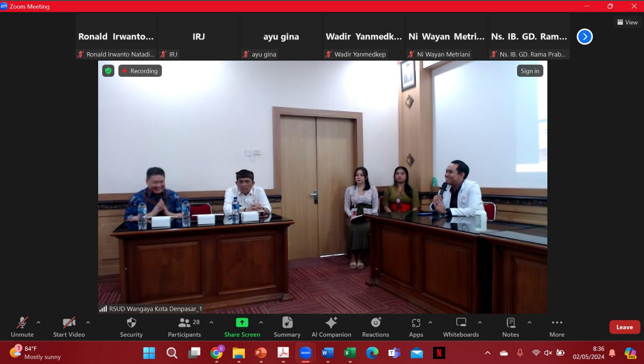Select ayu gina participant thumbnail
This screenshot has height=364, width=644.
[x=281, y=37]
